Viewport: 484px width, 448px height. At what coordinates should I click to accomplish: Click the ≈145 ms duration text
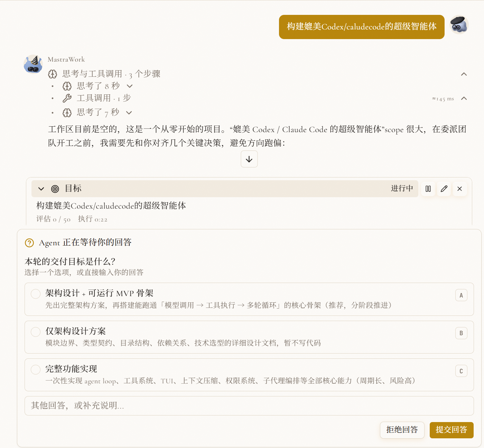coord(443,99)
